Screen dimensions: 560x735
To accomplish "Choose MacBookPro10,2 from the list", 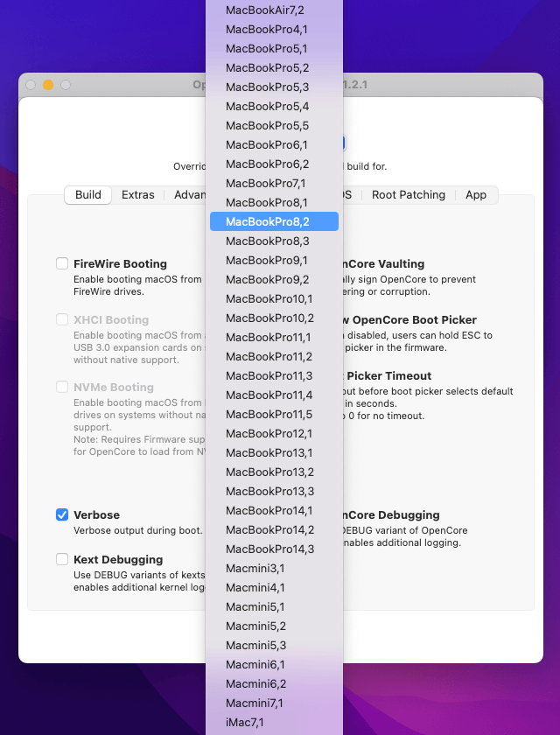I will tap(269, 318).
